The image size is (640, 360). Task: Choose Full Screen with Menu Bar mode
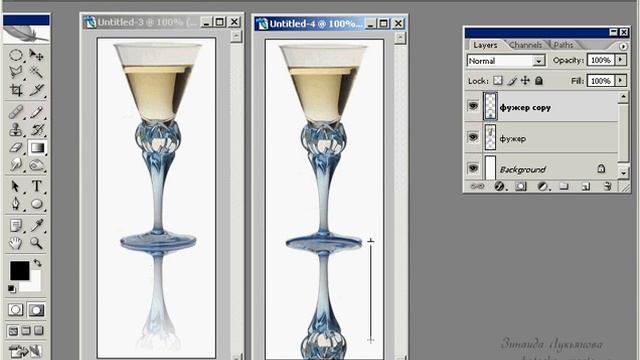[26, 331]
